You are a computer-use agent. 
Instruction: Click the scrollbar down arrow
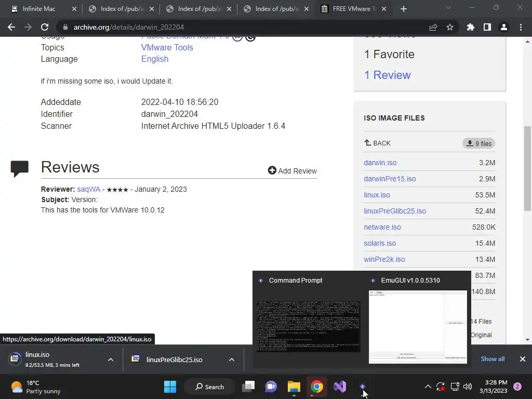tap(527, 339)
